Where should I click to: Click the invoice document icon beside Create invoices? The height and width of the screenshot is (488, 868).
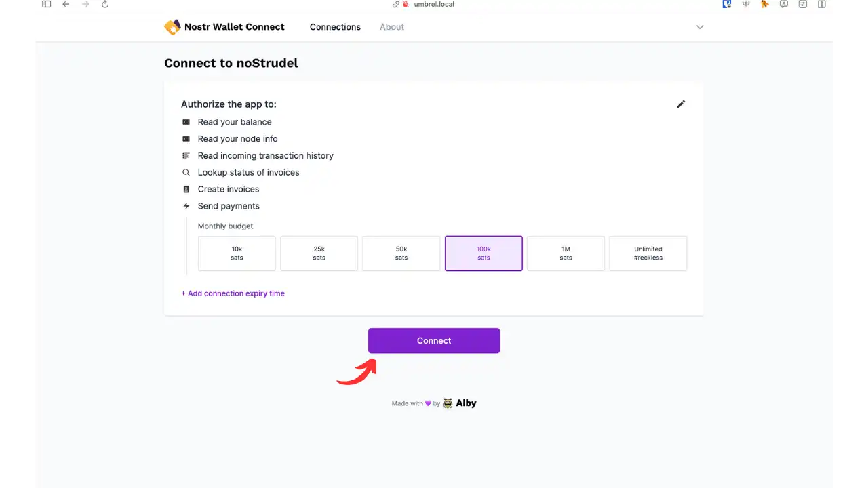[x=186, y=189]
